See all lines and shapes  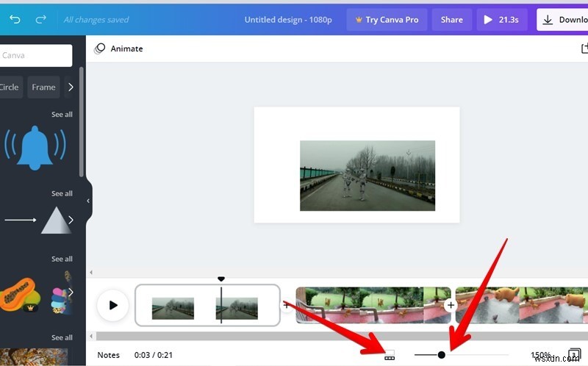(x=62, y=193)
